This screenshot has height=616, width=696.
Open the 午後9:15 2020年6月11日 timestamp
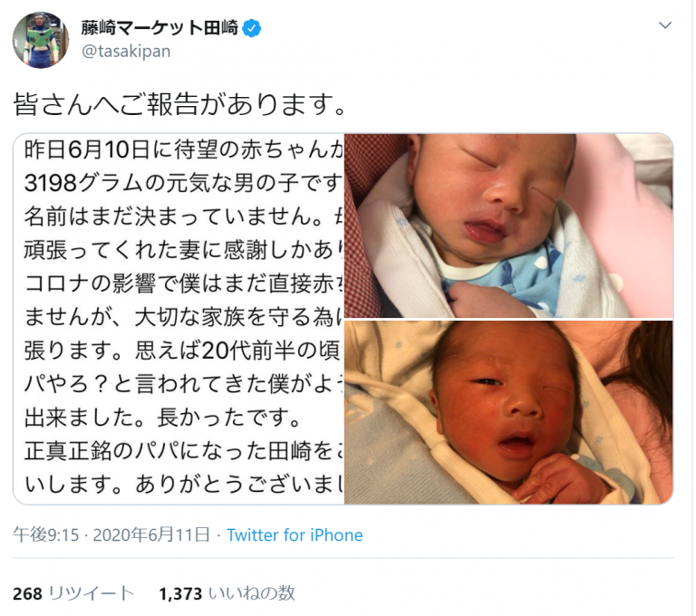pos(111,535)
